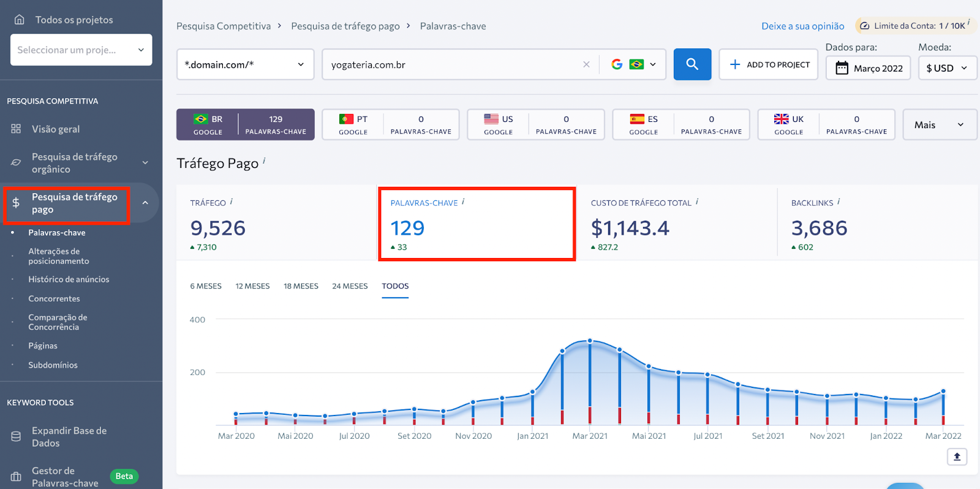The height and width of the screenshot is (489, 980).
Task: Click the Gestor de Palavras-chave icon
Action: tap(16, 477)
